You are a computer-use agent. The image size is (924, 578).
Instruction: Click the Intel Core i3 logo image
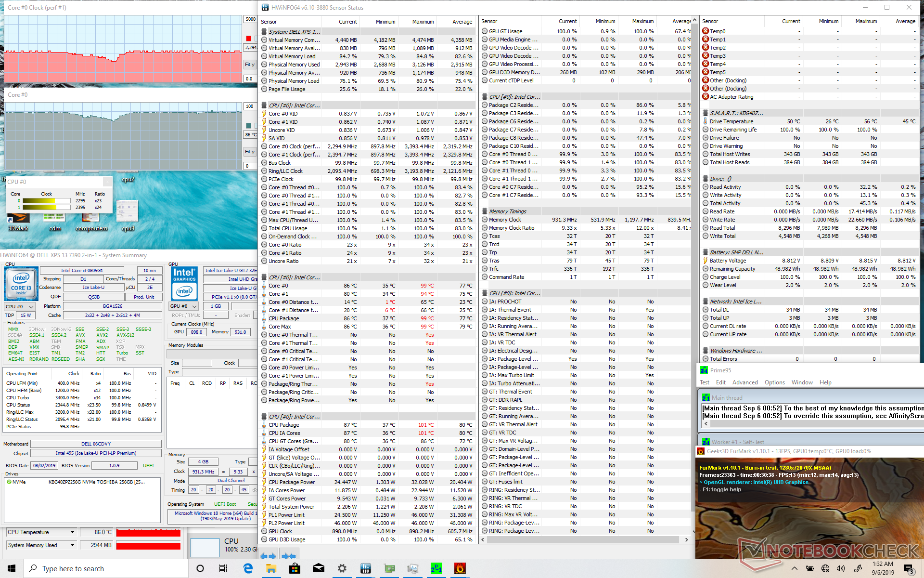coord(21,283)
